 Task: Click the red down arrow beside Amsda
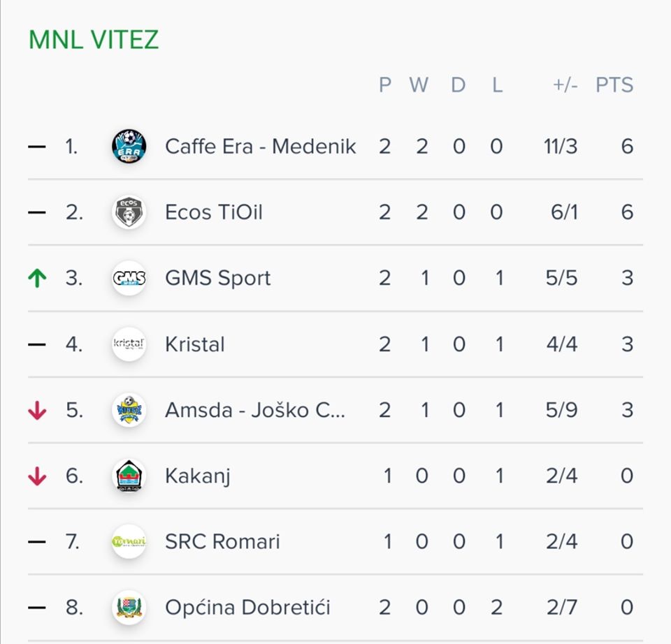pos(37,410)
